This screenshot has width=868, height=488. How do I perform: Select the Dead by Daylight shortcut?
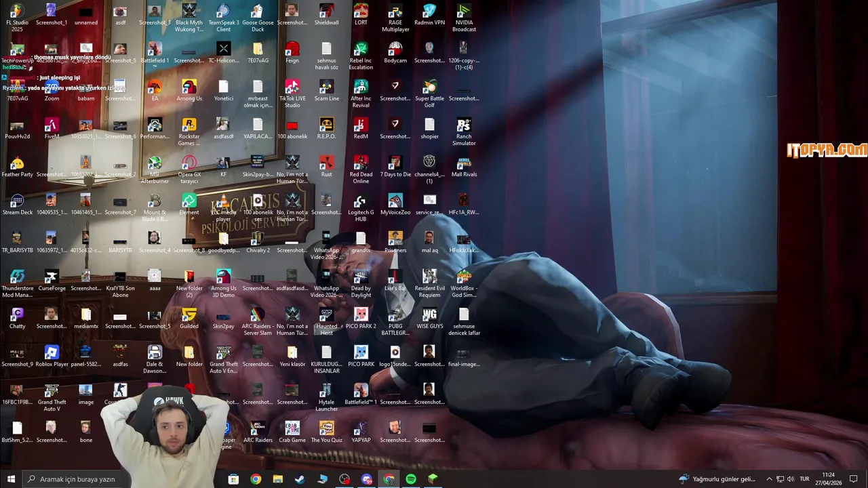[x=361, y=283]
